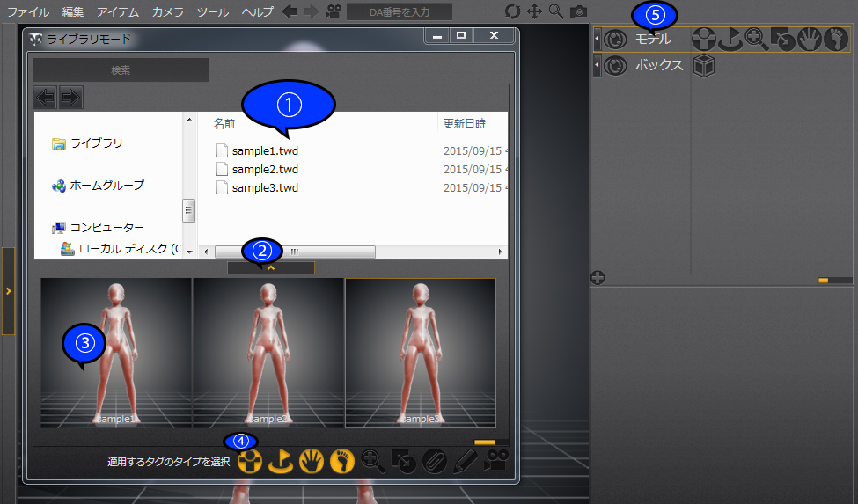Select sample2.twd in the file list
858x504 pixels.
click(x=265, y=169)
